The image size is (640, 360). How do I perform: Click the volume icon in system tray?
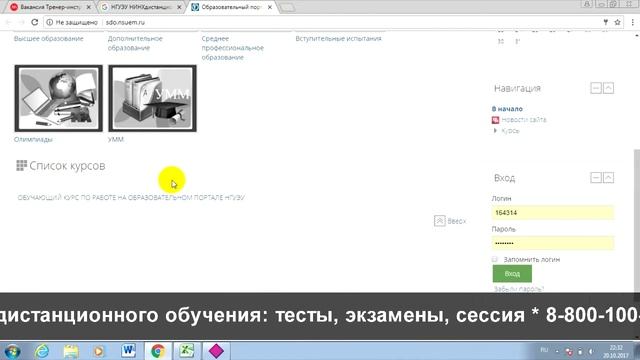(591, 351)
